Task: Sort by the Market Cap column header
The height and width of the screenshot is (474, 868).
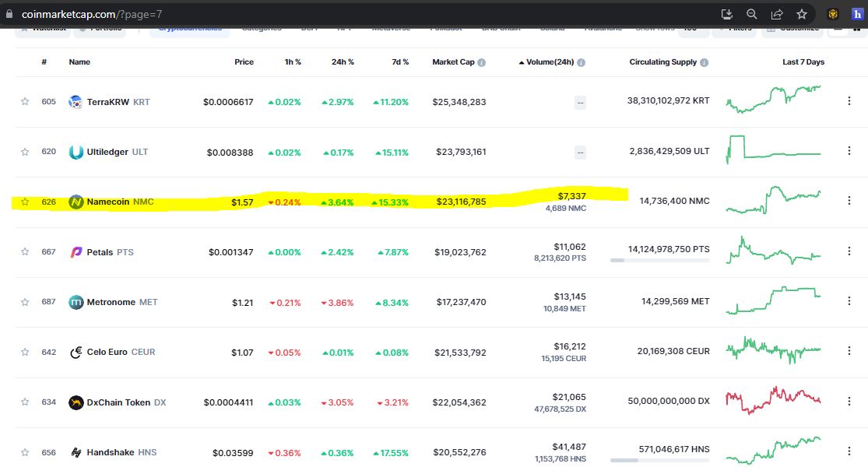Action: point(453,62)
